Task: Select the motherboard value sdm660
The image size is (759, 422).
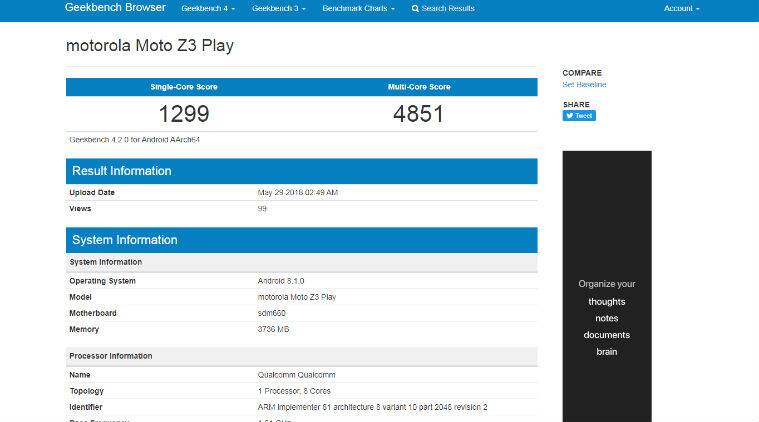Action: pos(272,313)
